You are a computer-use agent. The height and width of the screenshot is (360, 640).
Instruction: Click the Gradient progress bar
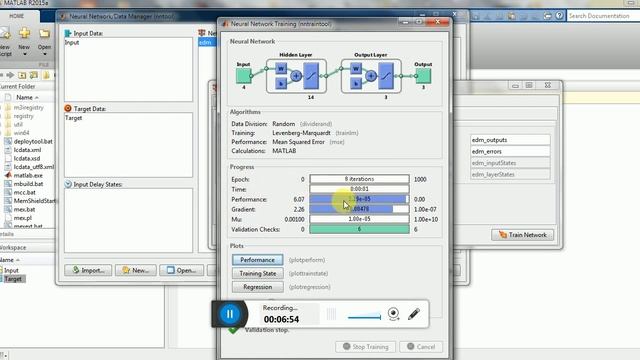359,209
